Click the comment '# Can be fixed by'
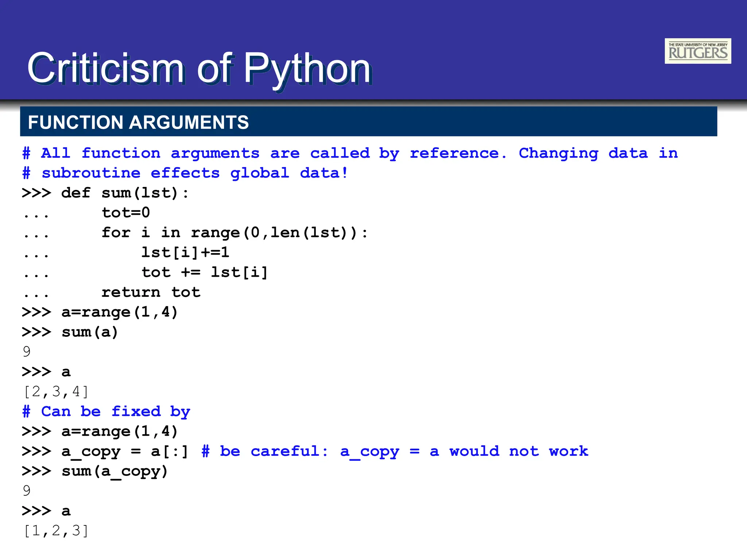The width and height of the screenshot is (747, 560). [106, 412]
